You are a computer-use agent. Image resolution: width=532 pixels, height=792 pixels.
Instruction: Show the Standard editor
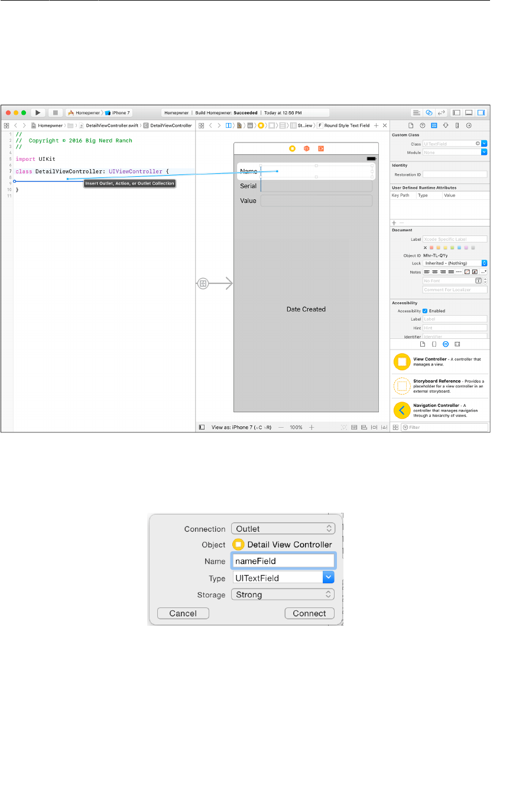[417, 112]
